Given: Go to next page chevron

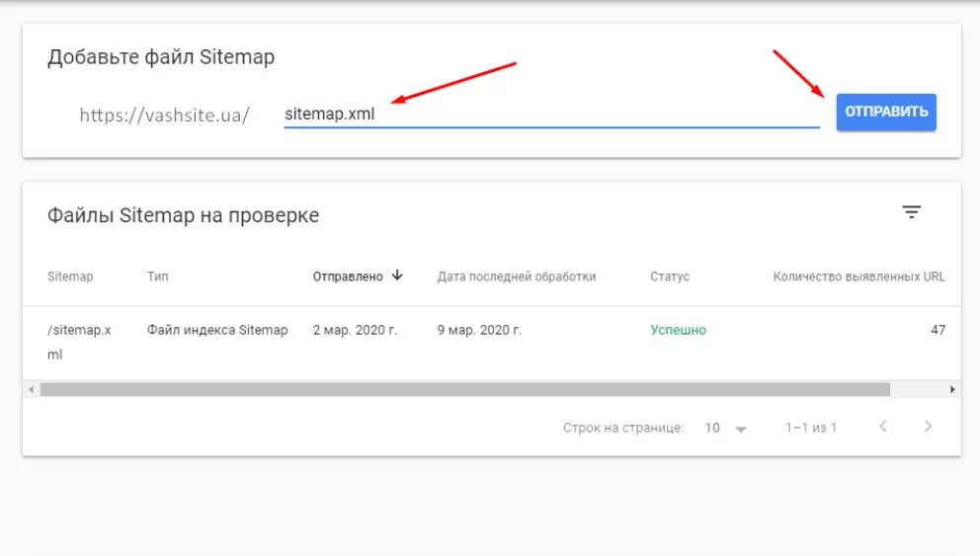Looking at the screenshot, I should click(928, 427).
